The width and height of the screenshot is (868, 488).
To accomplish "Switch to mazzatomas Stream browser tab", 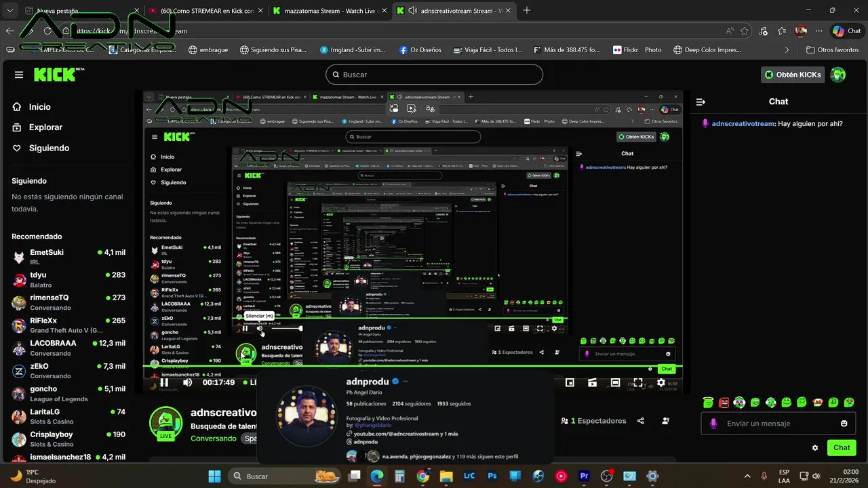I will [330, 11].
